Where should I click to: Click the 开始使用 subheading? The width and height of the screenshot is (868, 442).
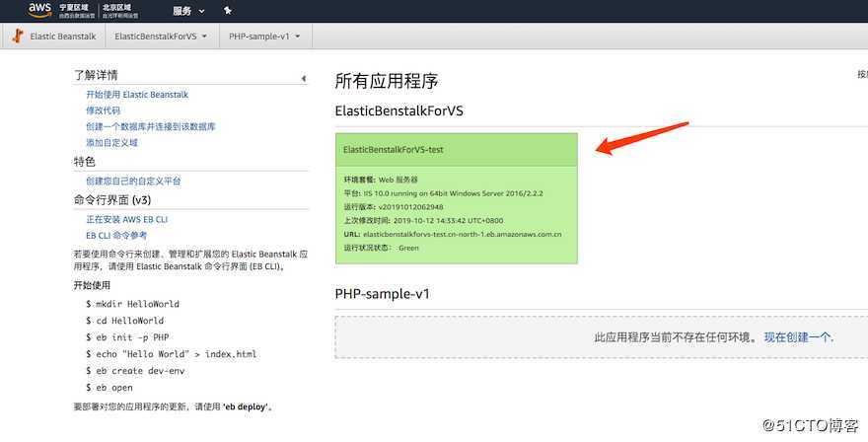[x=92, y=285]
